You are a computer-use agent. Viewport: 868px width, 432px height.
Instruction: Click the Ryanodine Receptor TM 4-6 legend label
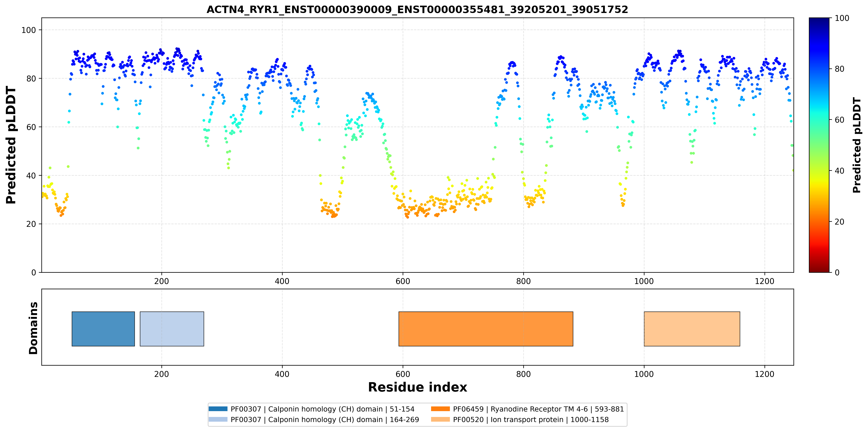539,409
